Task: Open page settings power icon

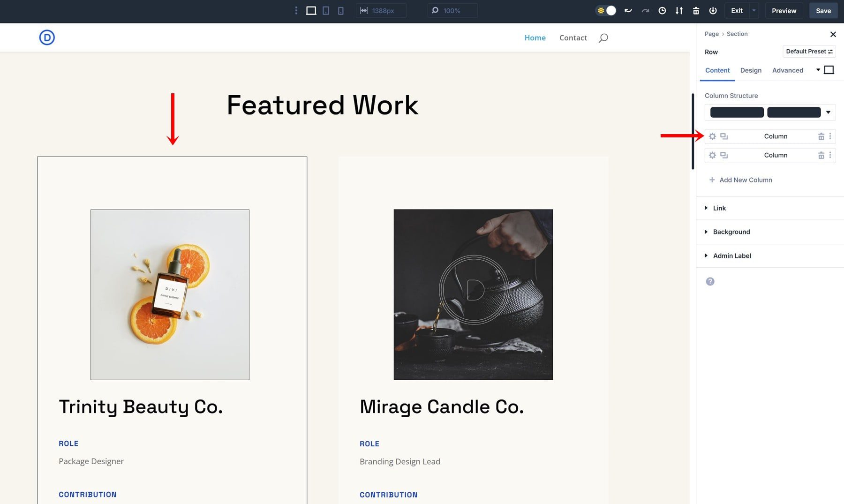Action: pos(713,10)
